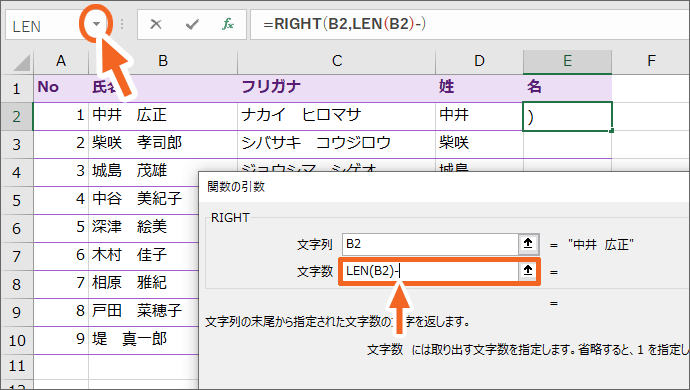Image resolution: width=690 pixels, height=390 pixels.
Task: Open Insert Function via fx icon
Action: 228,24
